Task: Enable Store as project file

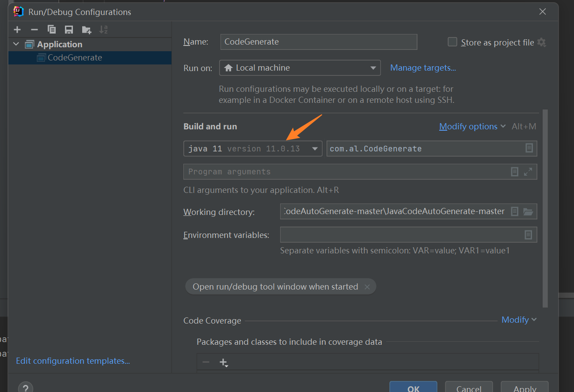Action: (452, 41)
